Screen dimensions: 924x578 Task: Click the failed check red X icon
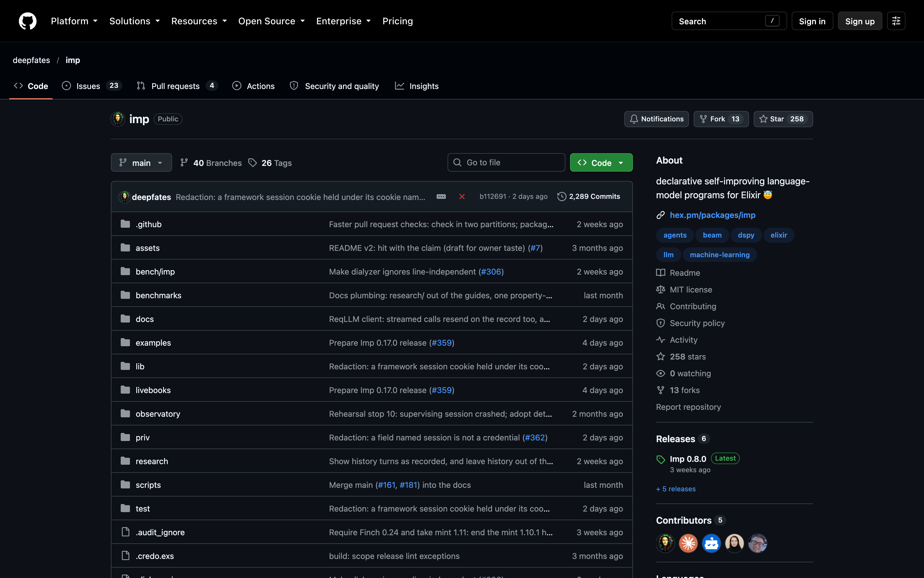tap(462, 197)
